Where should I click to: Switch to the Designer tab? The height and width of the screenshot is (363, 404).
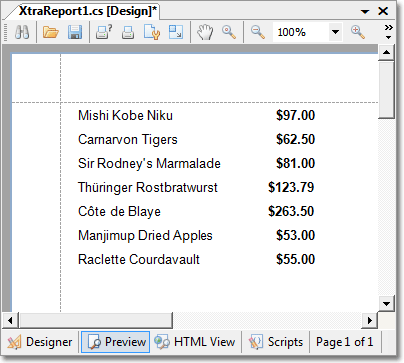pyautogui.click(x=40, y=342)
